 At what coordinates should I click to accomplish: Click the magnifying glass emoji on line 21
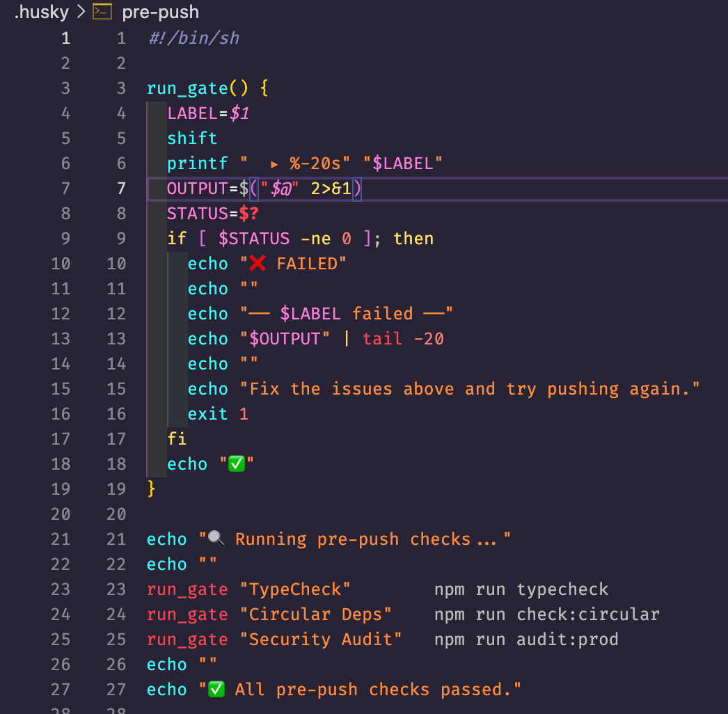point(216,539)
